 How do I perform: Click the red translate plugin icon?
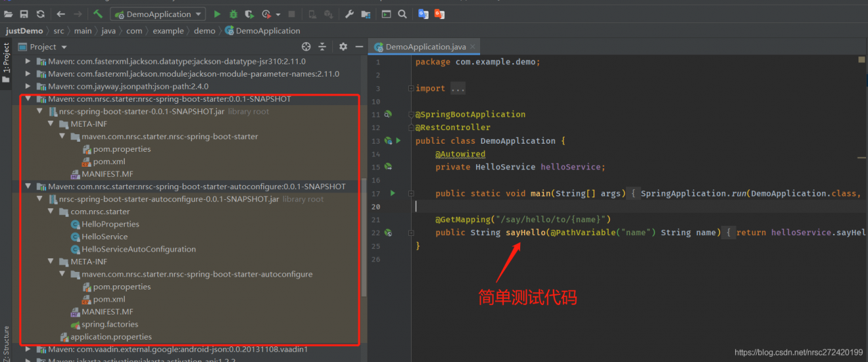pos(439,14)
